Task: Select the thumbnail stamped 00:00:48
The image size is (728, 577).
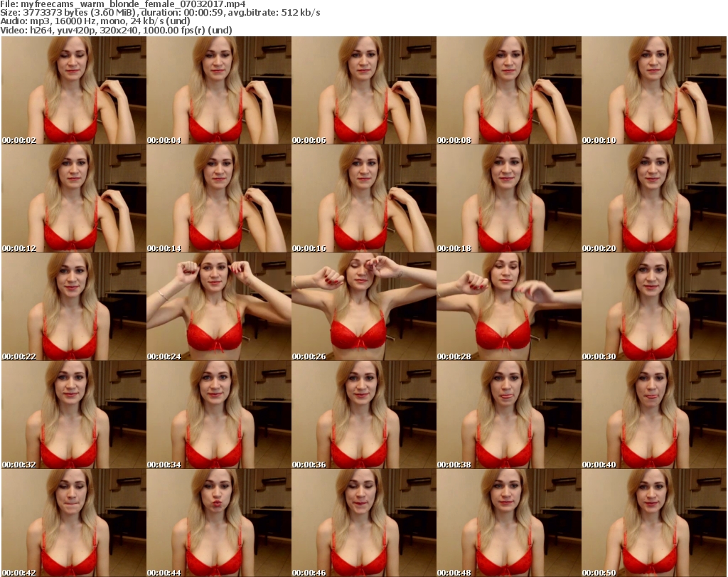Action: point(509,523)
